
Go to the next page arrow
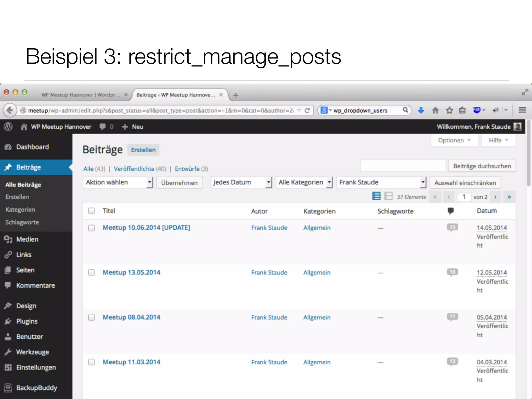tap(496, 197)
